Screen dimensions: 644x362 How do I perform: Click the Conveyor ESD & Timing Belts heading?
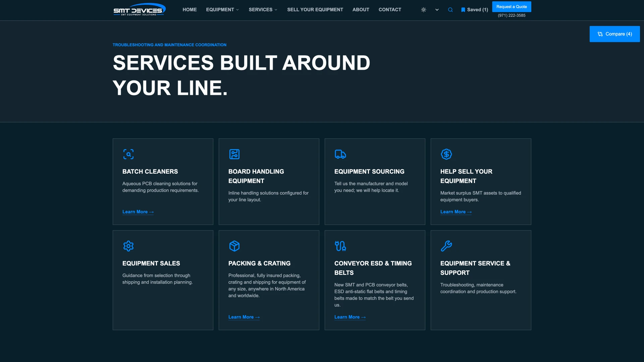tap(373, 268)
